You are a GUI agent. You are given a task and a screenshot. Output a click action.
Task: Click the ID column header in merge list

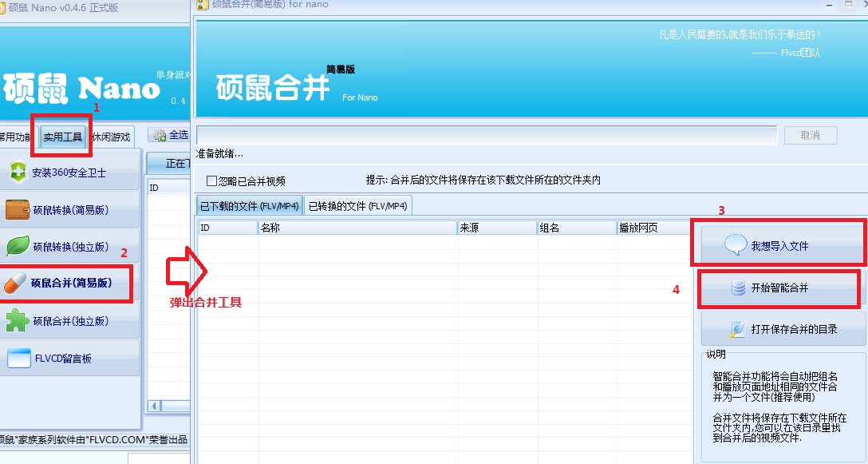(228, 228)
